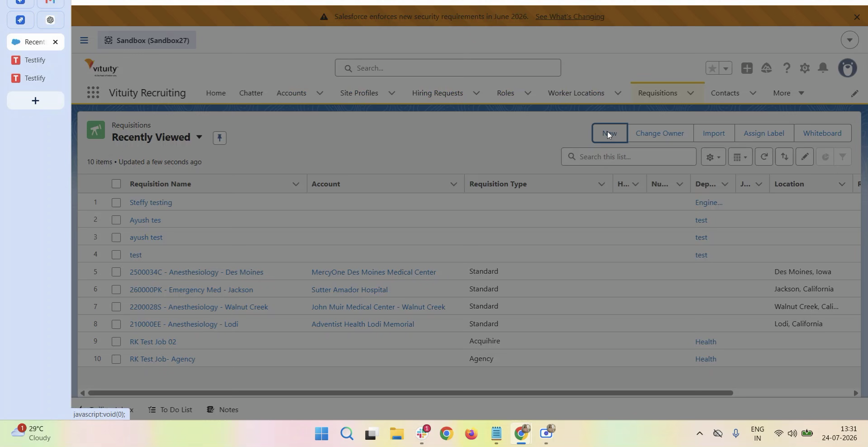Screen dimensions: 868x447
Task: Expand the Site Profiles tab chevron
Action: (x=392, y=93)
